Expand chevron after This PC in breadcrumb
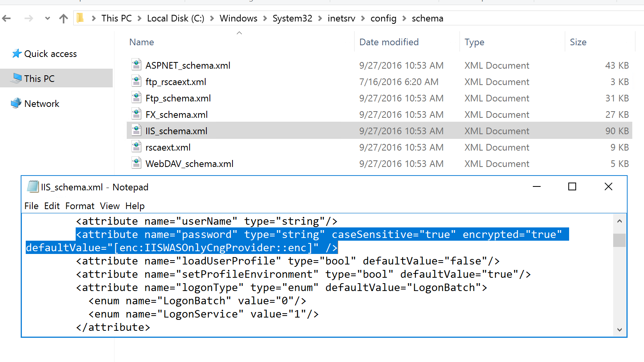The height and width of the screenshot is (362, 644). tap(139, 18)
